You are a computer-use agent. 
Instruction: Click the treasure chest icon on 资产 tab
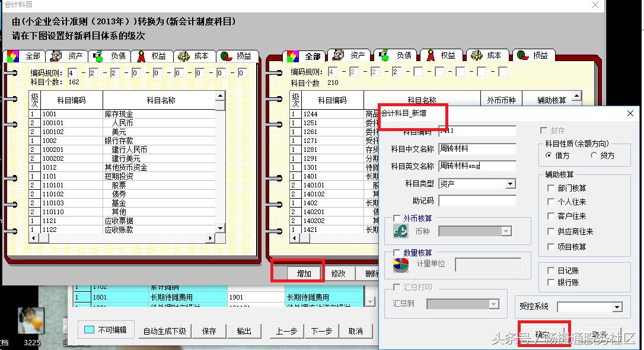tap(57, 55)
